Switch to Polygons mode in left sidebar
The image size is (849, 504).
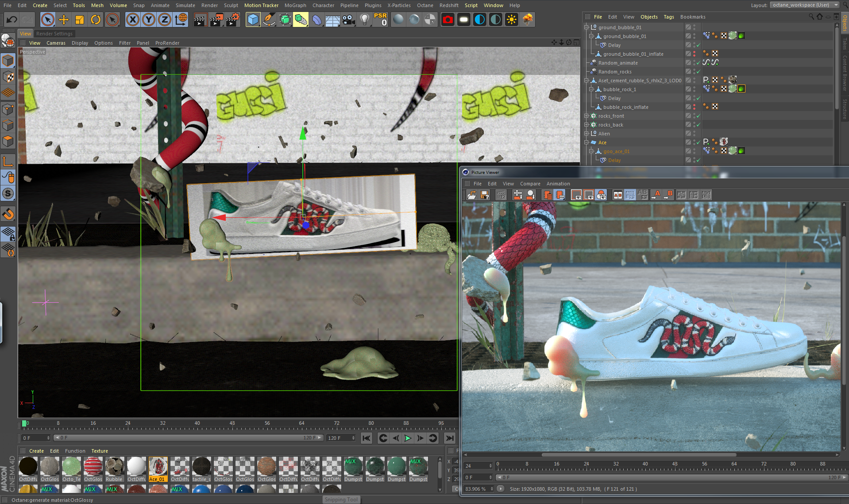[8, 141]
